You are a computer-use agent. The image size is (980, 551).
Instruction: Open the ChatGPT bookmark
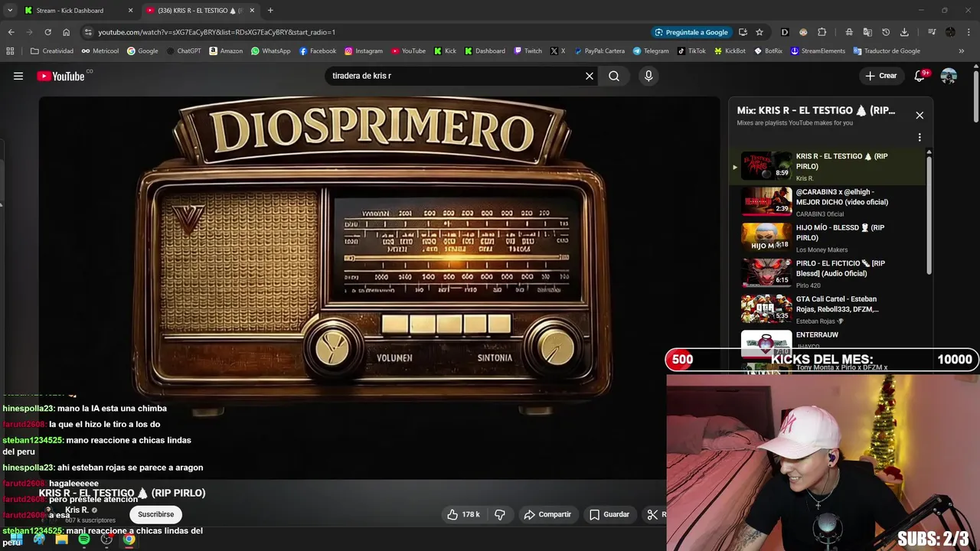[184, 51]
